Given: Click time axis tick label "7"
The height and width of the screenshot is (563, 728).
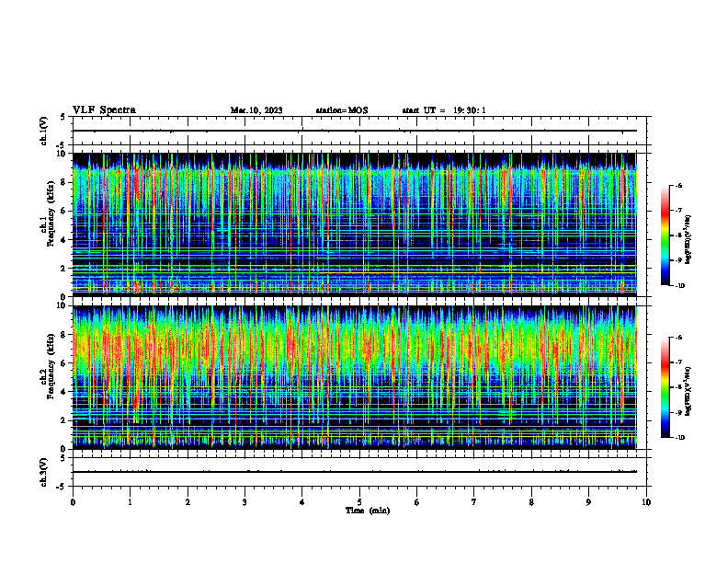Looking at the screenshot, I should pos(474,502).
